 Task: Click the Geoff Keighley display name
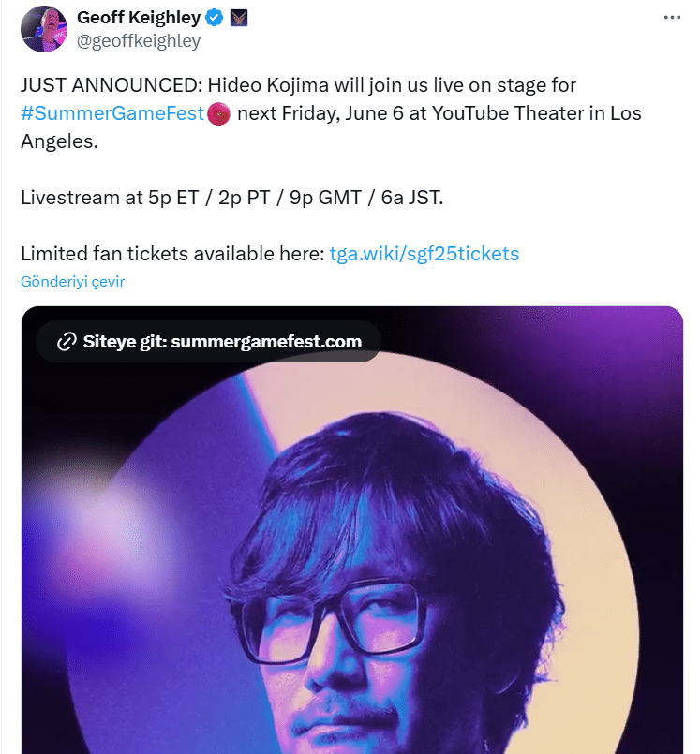point(139,18)
